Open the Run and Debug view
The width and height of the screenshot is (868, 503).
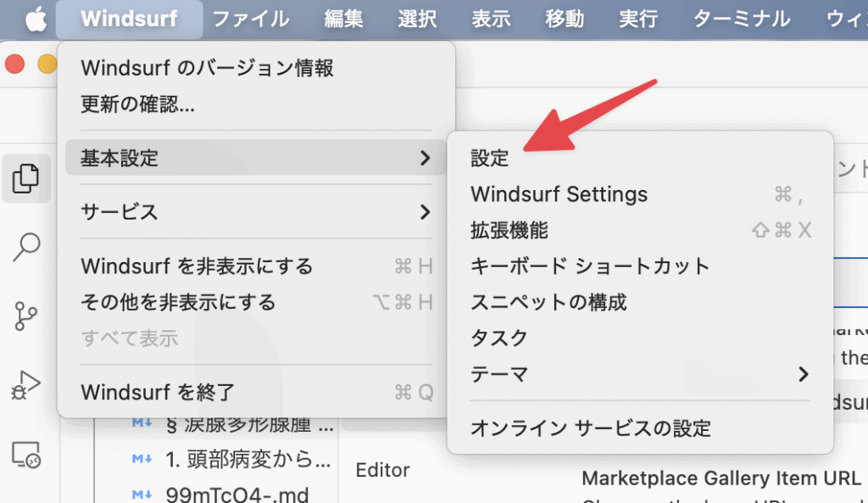[26, 385]
